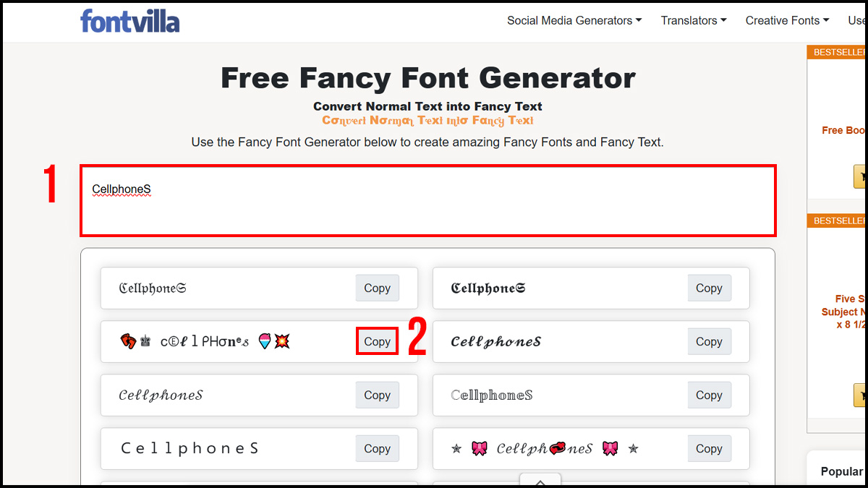Open the Translators dropdown menu

694,21
